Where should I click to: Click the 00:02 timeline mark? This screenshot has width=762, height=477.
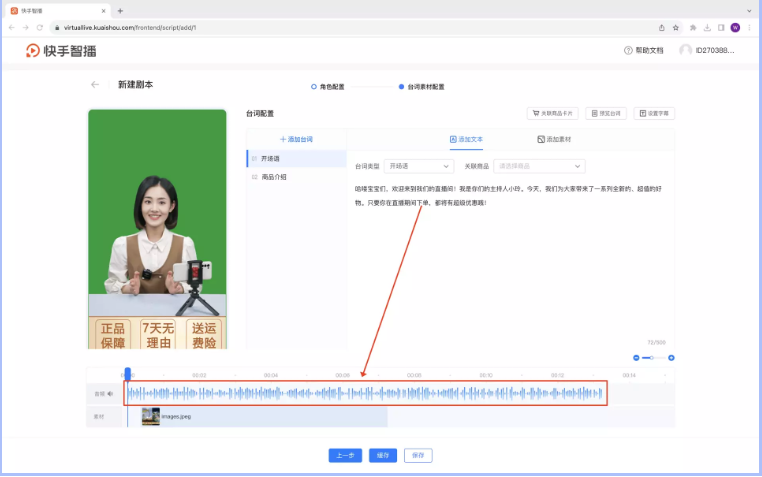tap(199, 375)
